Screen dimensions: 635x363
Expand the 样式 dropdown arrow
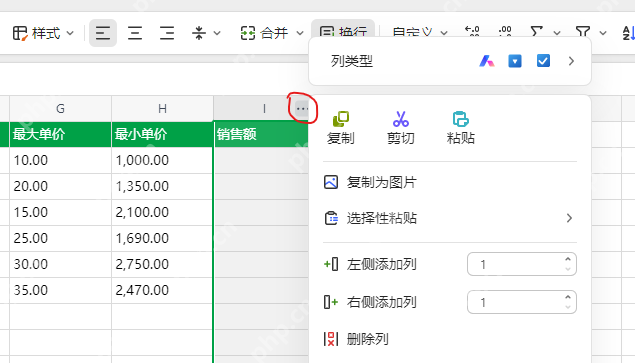[x=70, y=33]
